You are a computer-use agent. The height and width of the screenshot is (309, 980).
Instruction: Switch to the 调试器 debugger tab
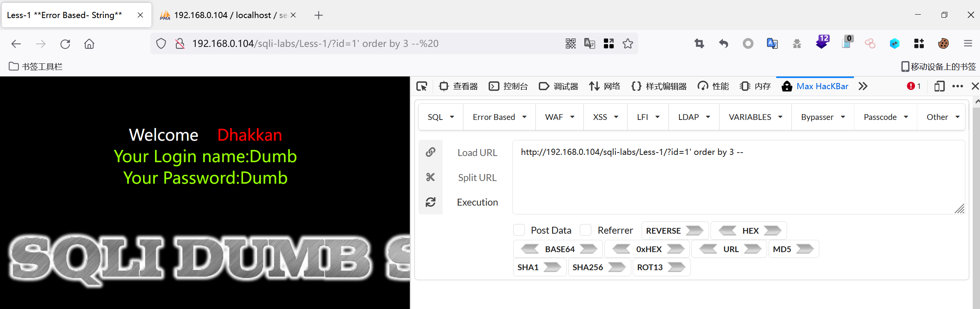pos(558,86)
